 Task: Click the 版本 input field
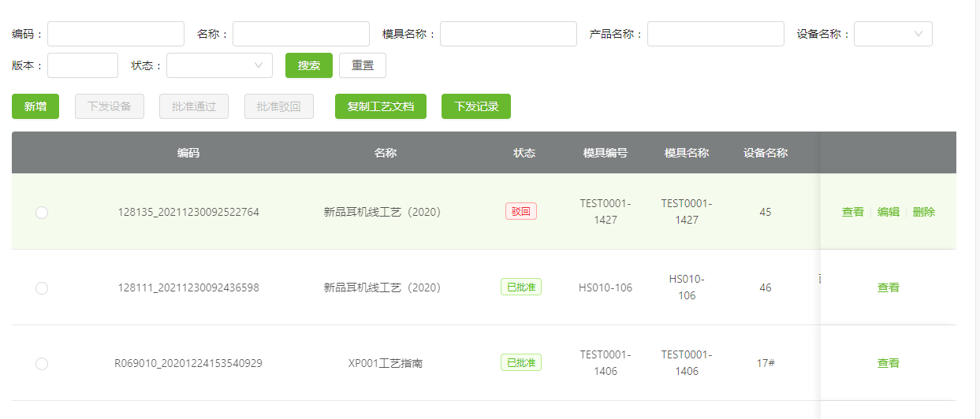point(83,65)
